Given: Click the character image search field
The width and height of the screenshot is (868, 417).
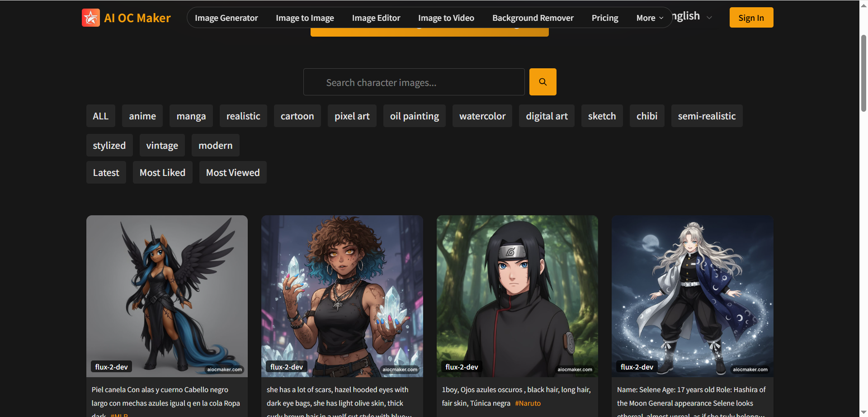Looking at the screenshot, I should (414, 82).
